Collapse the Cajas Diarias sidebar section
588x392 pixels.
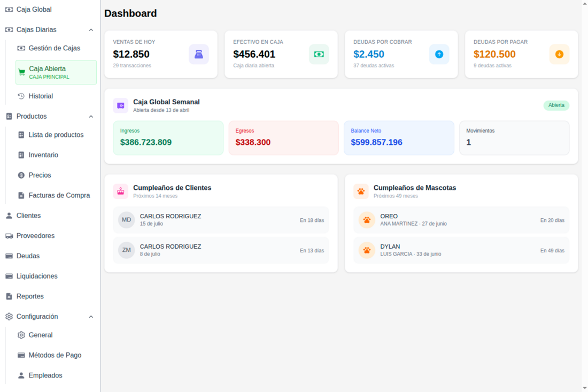coord(91,30)
